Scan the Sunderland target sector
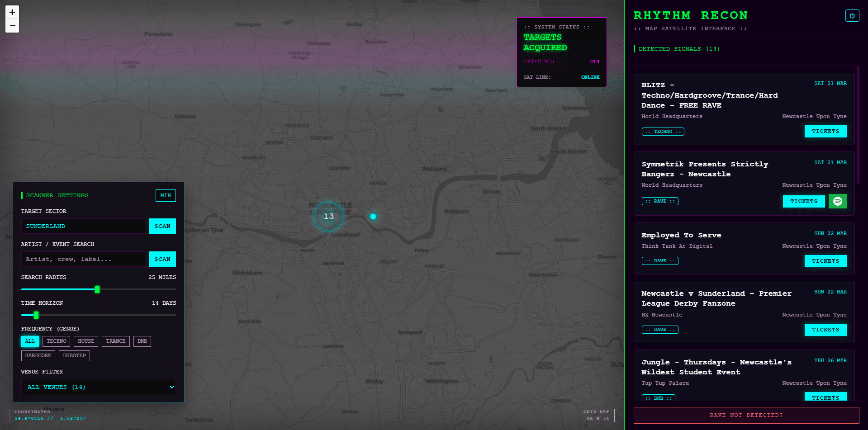This screenshot has width=868, height=430. (x=162, y=226)
